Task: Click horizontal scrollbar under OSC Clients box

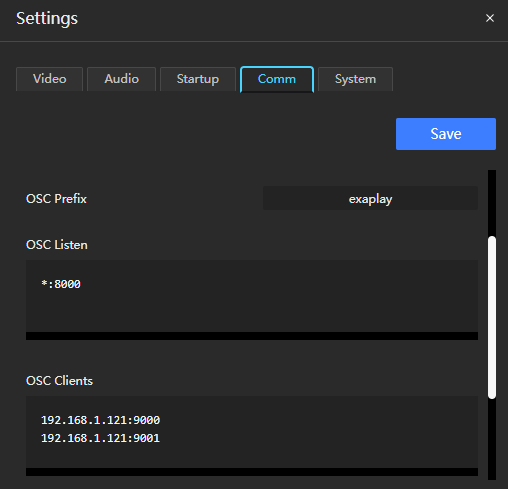Action: 252,472
